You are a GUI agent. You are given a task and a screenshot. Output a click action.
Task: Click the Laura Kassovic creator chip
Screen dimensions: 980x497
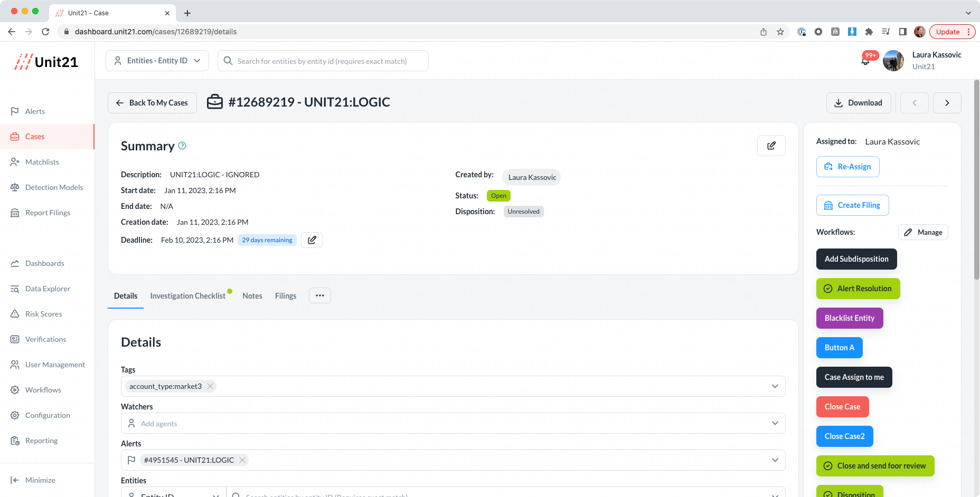532,177
